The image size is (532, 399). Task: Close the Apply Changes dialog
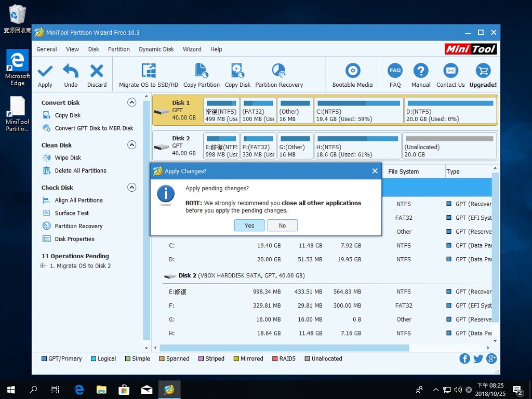point(375,171)
